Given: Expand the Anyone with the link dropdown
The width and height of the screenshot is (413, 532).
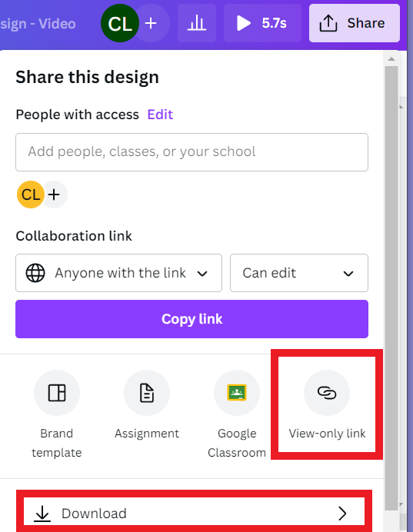Looking at the screenshot, I should tap(118, 273).
